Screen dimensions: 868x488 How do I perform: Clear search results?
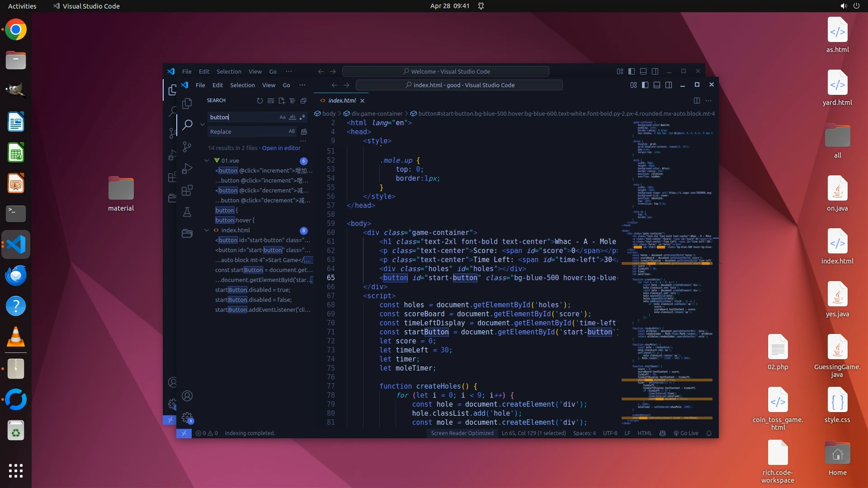[270, 101]
